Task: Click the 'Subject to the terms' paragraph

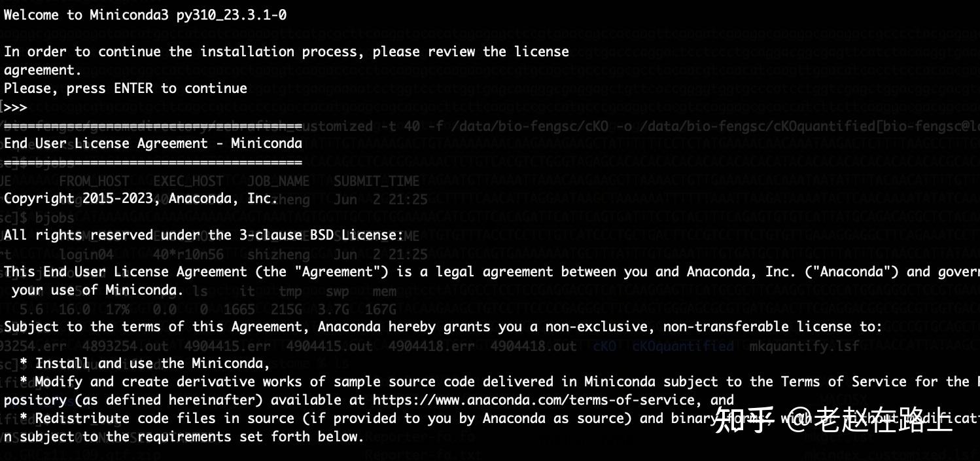Action: 443,327
